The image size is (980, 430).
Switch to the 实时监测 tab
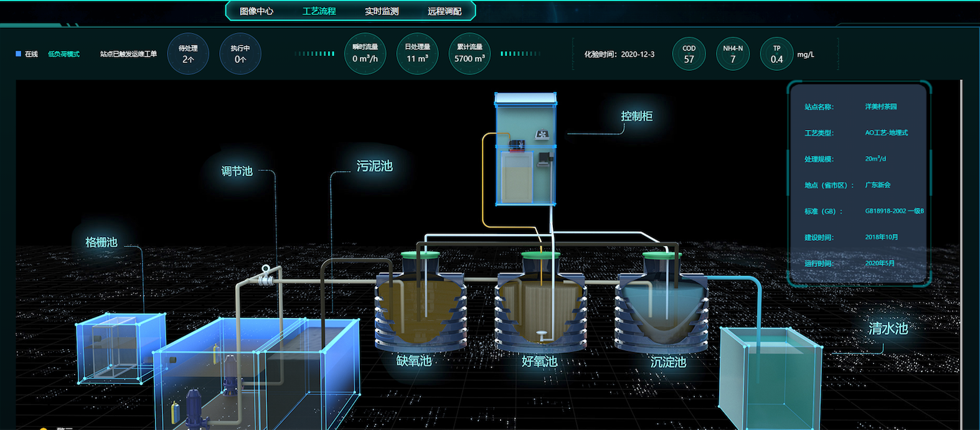pyautogui.click(x=382, y=11)
